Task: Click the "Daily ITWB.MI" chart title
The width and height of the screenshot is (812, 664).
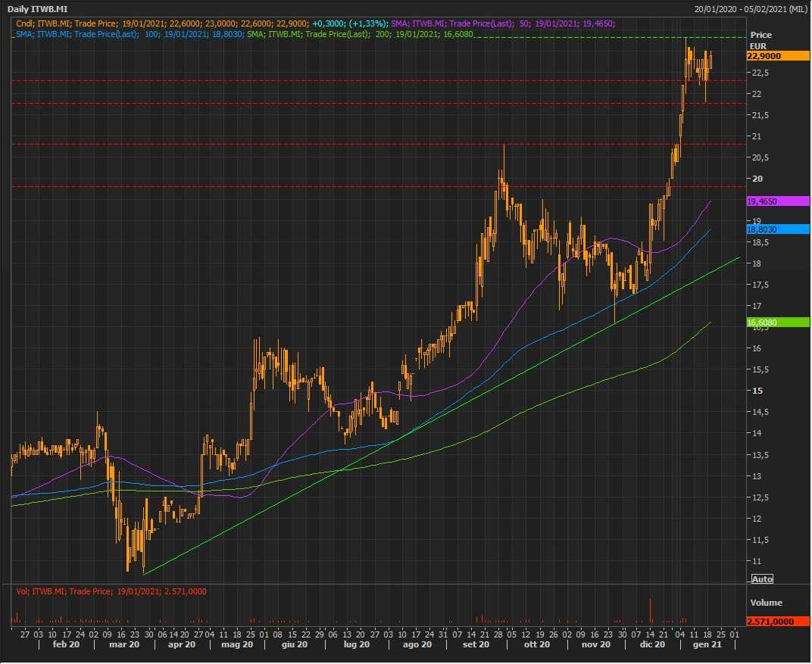Action: pos(36,9)
